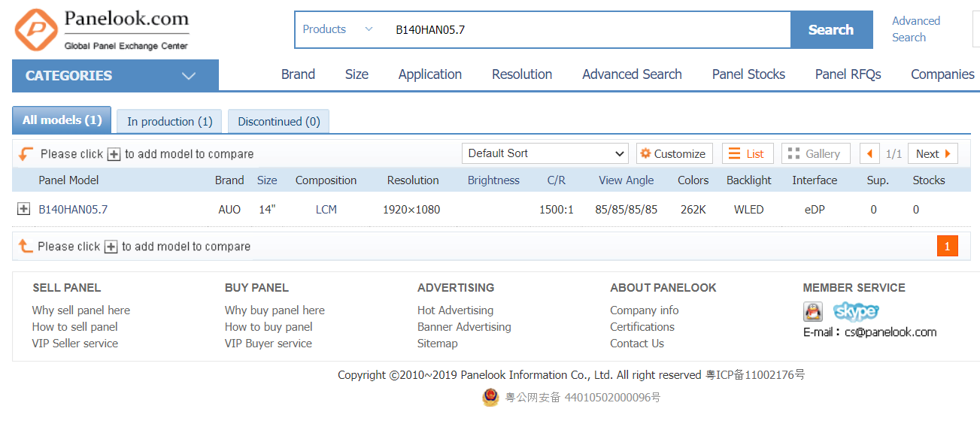Open Certifications link
Image resolution: width=980 pixels, height=430 pixels.
(x=642, y=327)
